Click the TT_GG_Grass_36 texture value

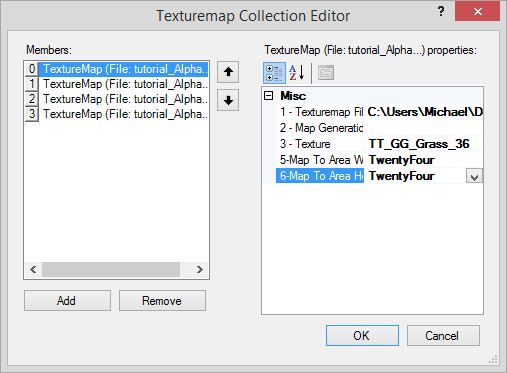(424, 144)
